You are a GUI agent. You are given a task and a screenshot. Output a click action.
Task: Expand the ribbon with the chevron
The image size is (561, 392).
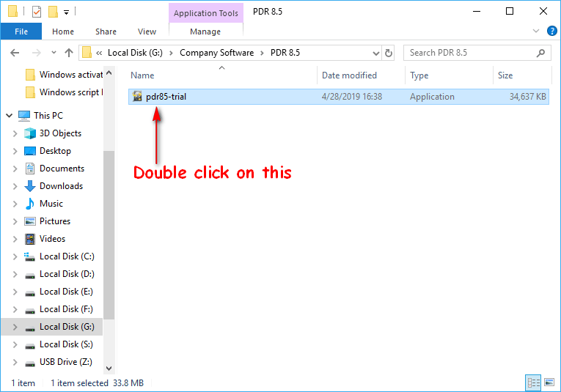click(x=536, y=31)
